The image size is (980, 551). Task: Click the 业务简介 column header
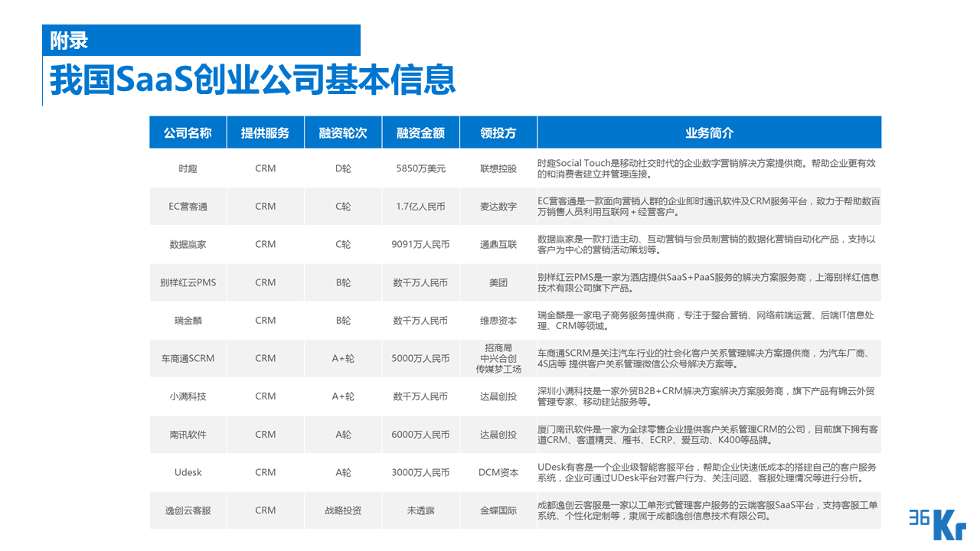point(709,132)
